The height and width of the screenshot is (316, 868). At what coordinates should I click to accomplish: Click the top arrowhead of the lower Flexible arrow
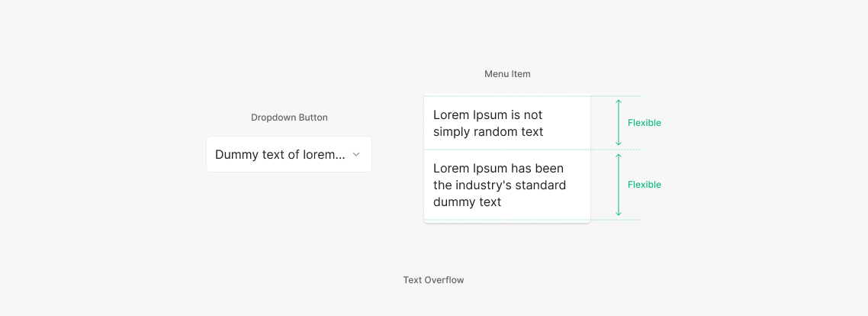(619, 156)
